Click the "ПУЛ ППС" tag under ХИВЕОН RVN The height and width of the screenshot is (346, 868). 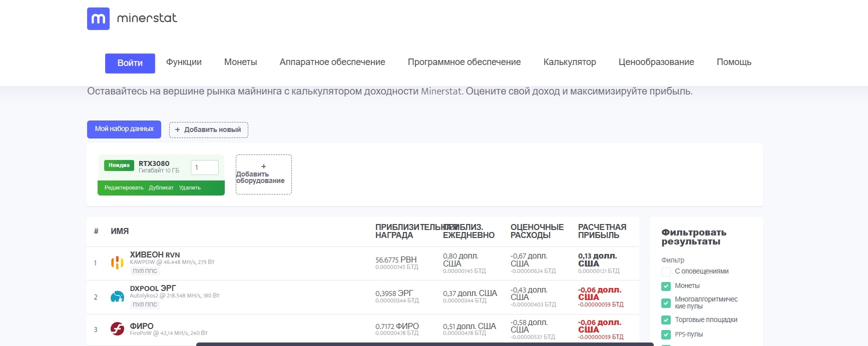[x=145, y=271]
